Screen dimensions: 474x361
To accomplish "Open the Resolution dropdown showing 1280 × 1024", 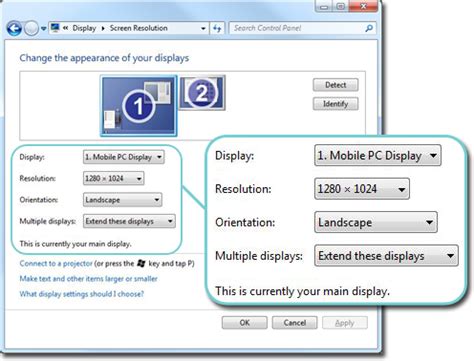I will coord(113,178).
